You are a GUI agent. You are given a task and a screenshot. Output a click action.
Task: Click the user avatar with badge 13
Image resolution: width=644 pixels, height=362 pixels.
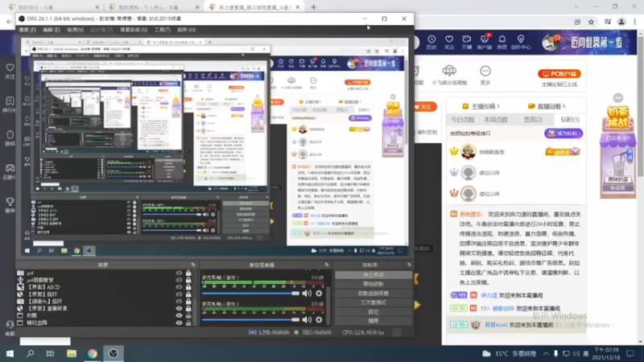(x=551, y=42)
